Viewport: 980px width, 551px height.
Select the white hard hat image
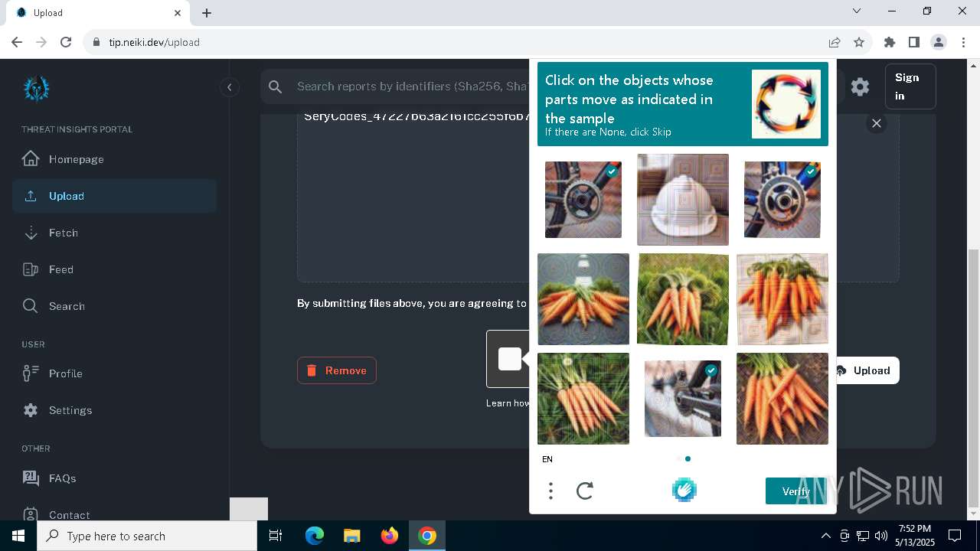coord(683,200)
